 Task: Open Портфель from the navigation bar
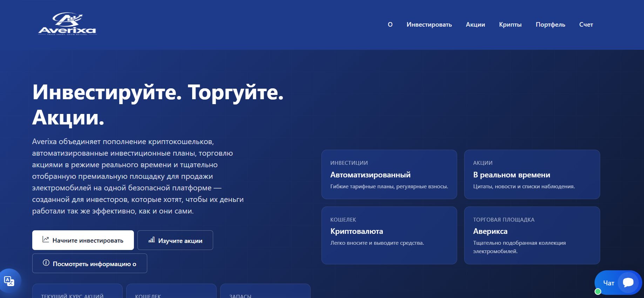click(550, 25)
